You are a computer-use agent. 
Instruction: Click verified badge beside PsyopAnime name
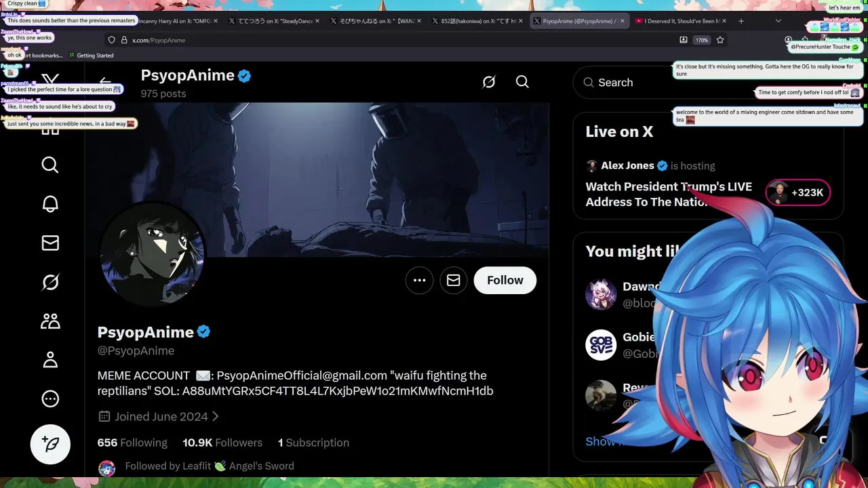coord(203,332)
